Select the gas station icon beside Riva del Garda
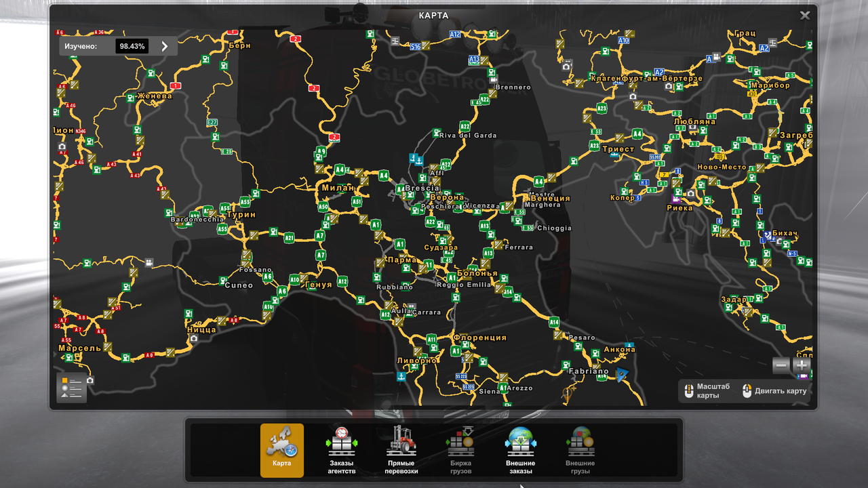 (436, 133)
